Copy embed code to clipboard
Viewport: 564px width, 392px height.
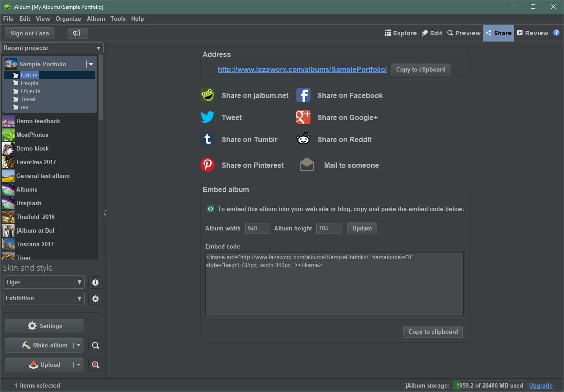433,332
